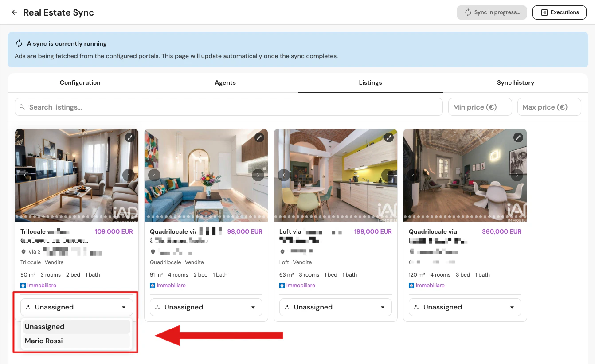Image resolution: width=595 pixels, height=364 pixels.
Task: Click the 98,000 EUR price
Action: click(x=245, y=231)
